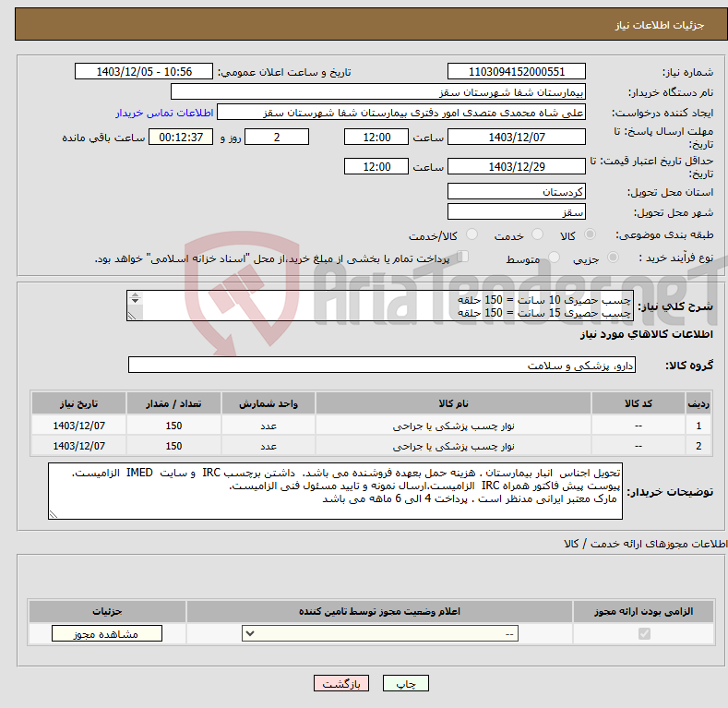Click the price validity date 1403/12/29 field
The image size is (728, 708).
point(517,166)
